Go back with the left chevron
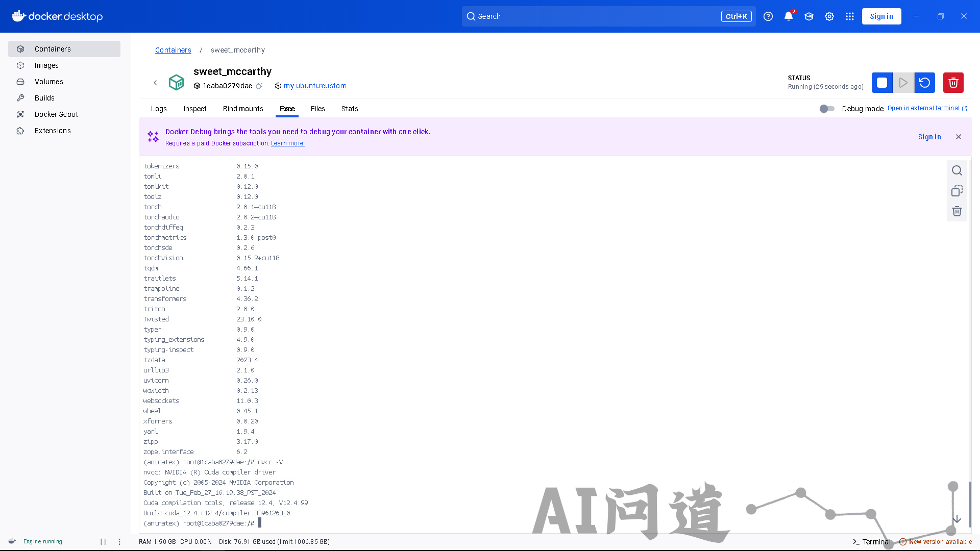 (155, 83)
